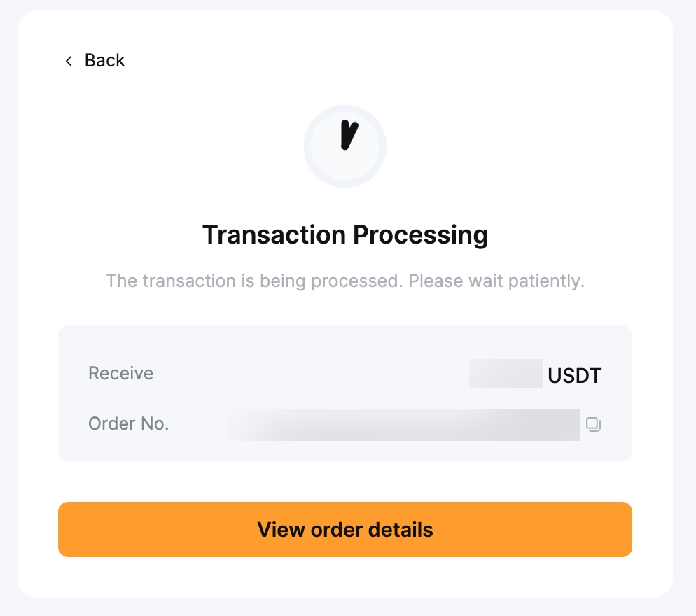Click the Order No. label
Viewport: 696px width, 616px height.
pos(128,423)
